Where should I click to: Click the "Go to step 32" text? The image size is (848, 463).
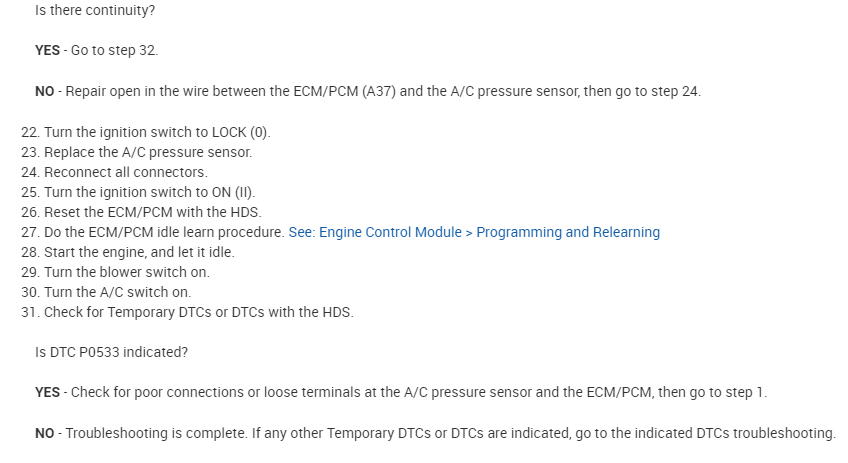[114, 50]
